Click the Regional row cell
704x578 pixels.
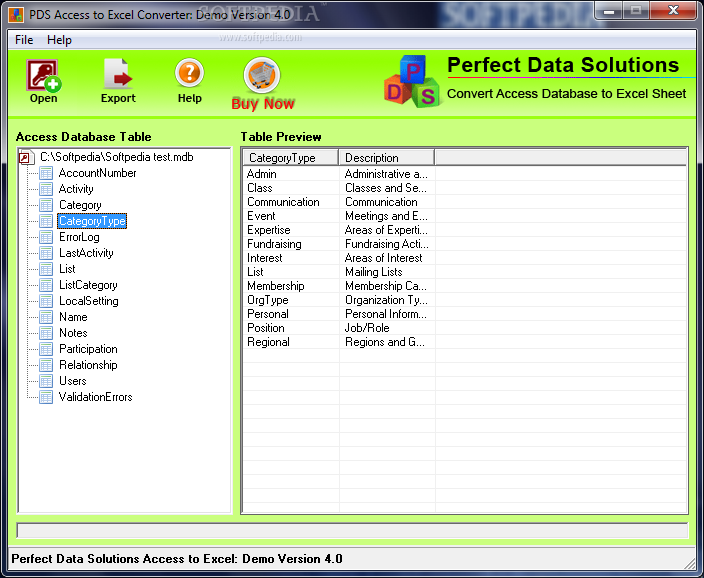click(x=268, y=342)
